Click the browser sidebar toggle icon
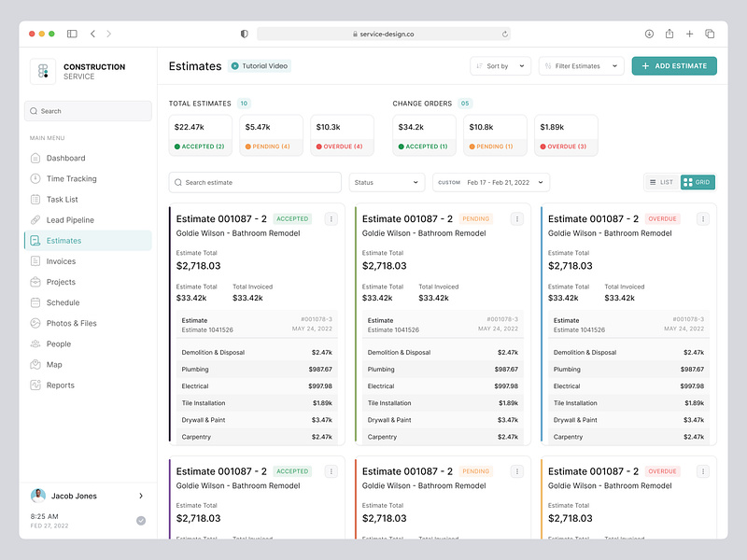Viewport: 747px width, 560px height. [72, 34]
